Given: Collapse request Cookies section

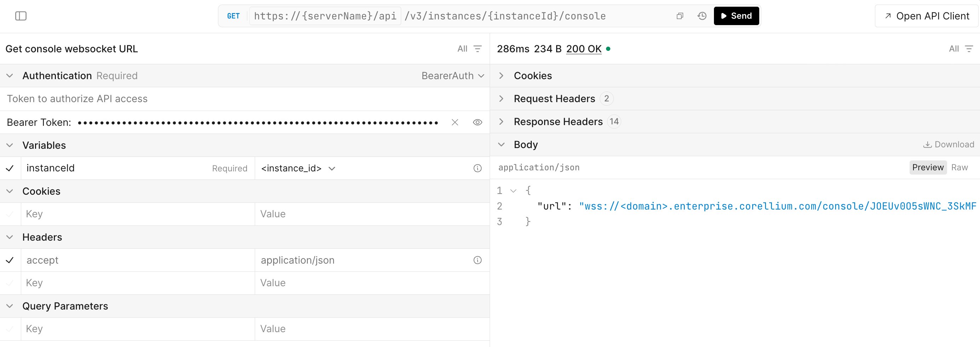Looking at the screenshot, I should point(10,191).
